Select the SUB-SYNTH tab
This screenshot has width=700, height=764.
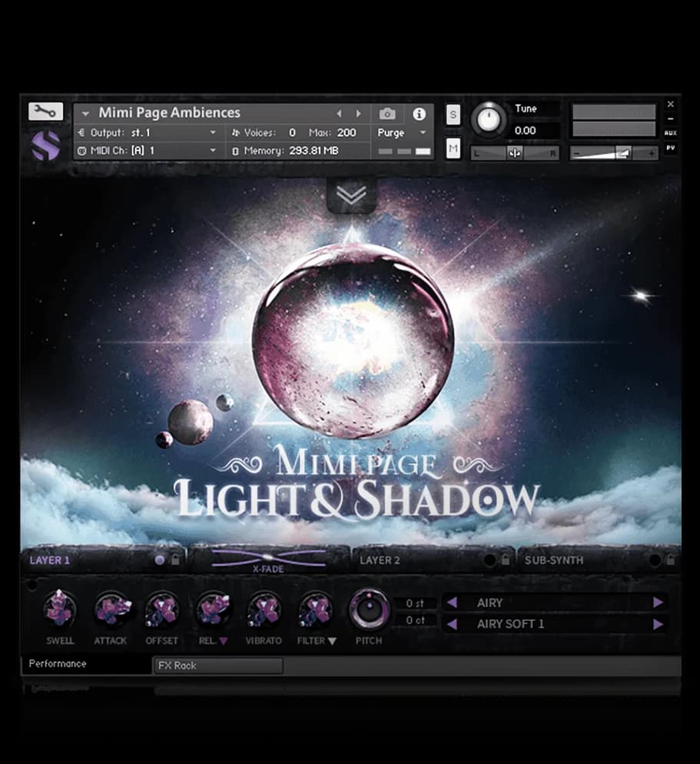click(555, 560)
